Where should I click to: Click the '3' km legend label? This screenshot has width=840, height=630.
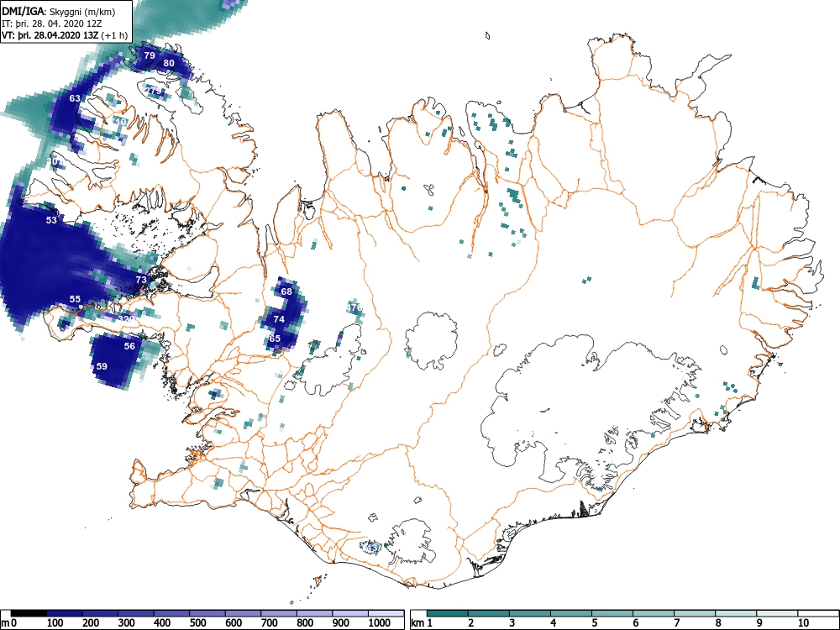click(512, 623)
